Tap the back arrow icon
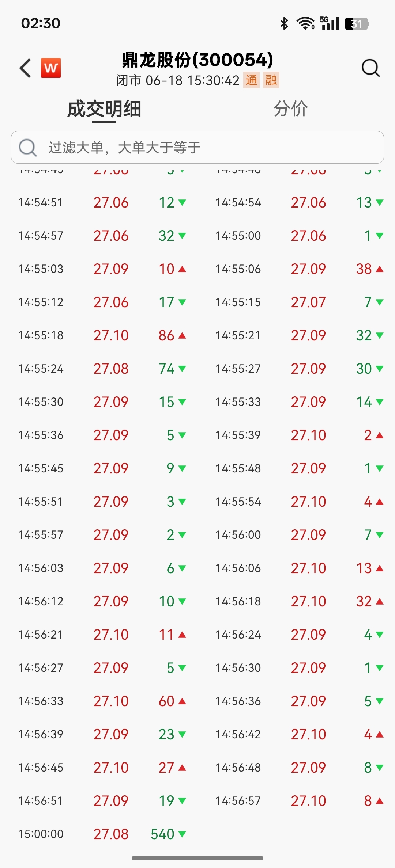395x868 pixels. 25,68
